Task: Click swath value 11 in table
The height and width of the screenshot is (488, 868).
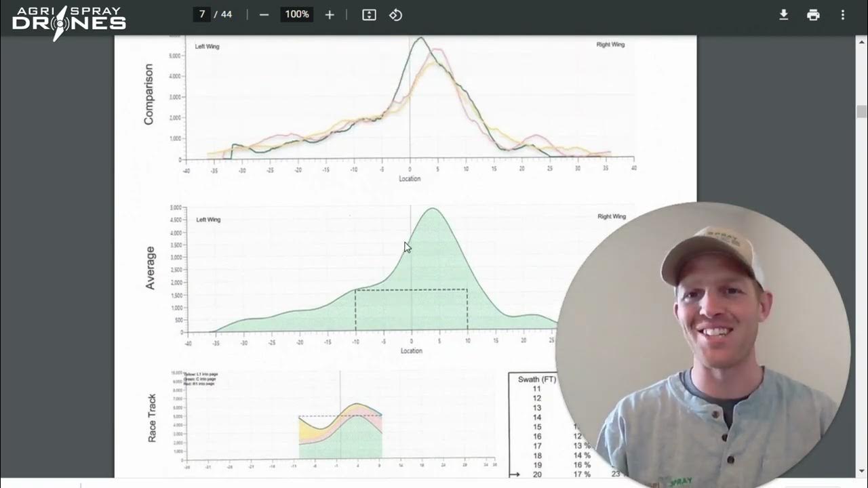Action: point(536,389)
